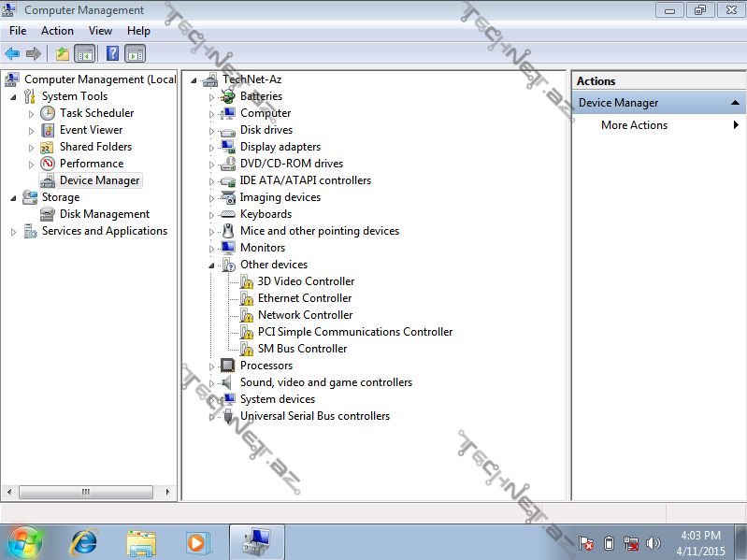Toggle Show/Hide Console Tree toolbar button
This screenshot has height=560, width=747.
tap(84, 53)
